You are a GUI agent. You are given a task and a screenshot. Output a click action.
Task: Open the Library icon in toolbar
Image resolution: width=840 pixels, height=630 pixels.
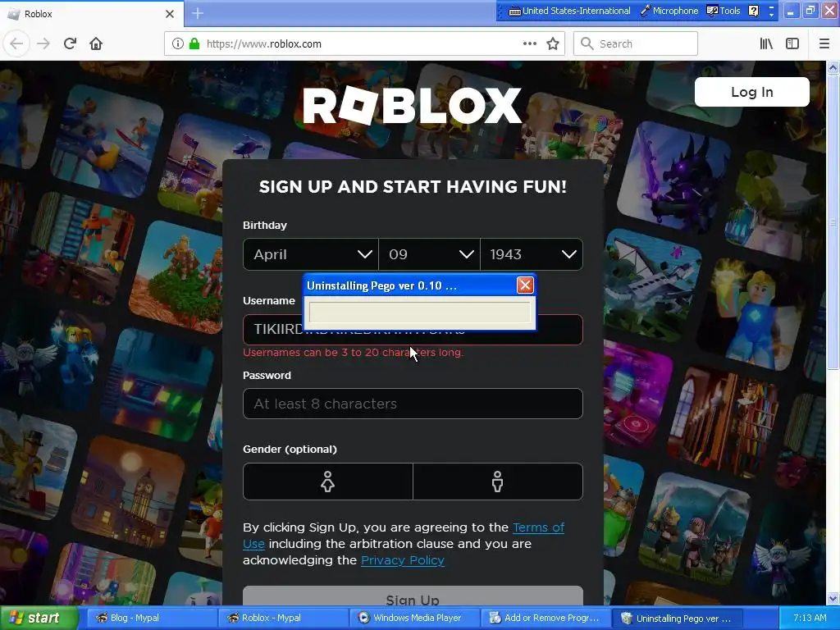tap(766, 43)
